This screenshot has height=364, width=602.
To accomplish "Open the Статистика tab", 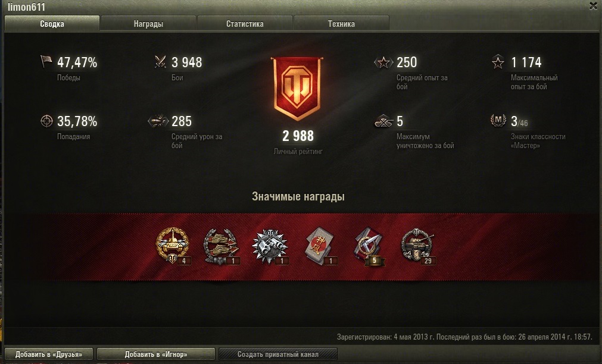I will (x=245, y=23).
